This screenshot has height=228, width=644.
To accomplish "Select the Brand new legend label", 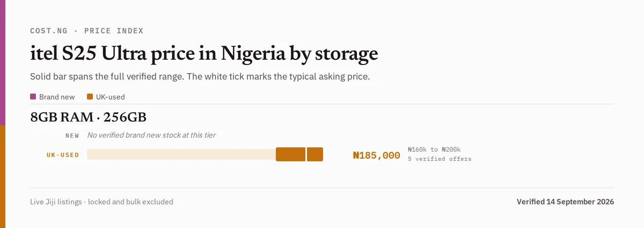I will (x=57, y=97).
